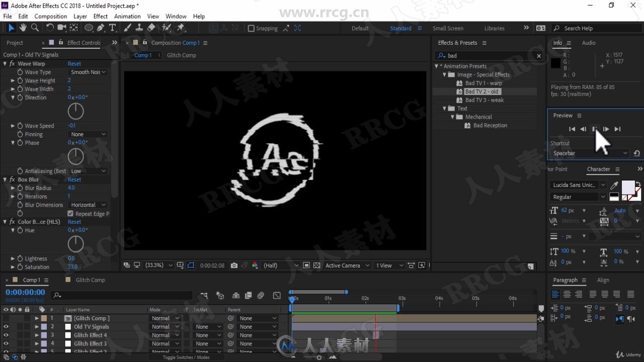Hide the Glitch Effect 3 layer
This screenshot has height=362, width=644.
click(6, 344)
